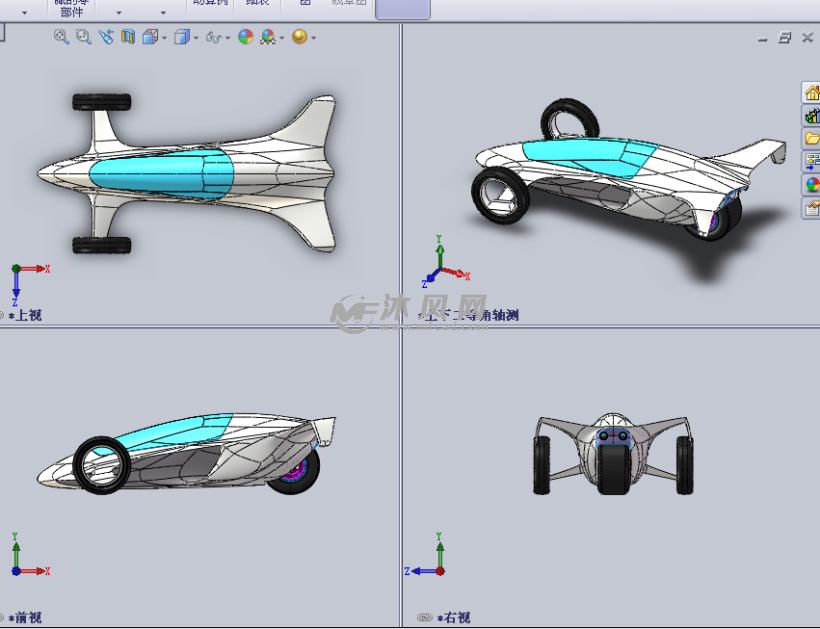Toggle Hide/Show Items glasses icon
The height and width of the screenshot is (629, 820).
212,37
